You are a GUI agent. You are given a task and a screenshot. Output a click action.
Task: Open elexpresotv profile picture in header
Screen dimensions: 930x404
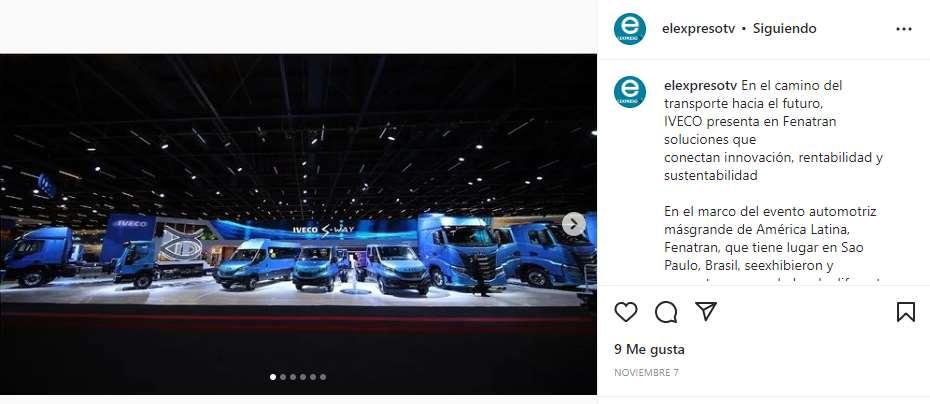(x=630, y=29)
